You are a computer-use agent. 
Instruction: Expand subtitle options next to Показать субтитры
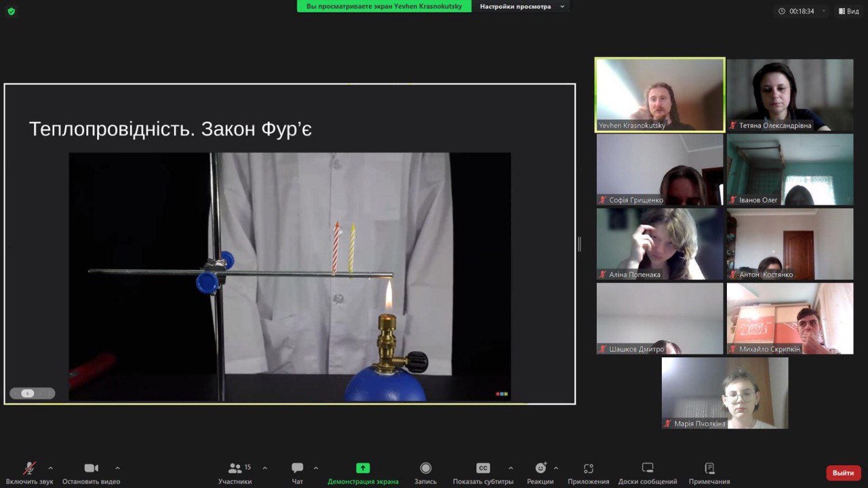[511, 468]
